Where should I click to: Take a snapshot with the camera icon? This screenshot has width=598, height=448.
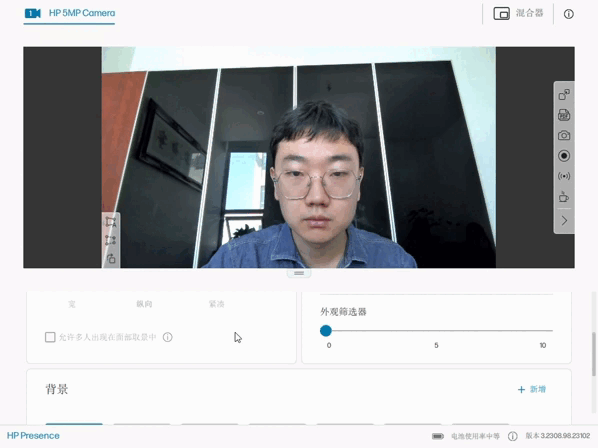[564, 135]
